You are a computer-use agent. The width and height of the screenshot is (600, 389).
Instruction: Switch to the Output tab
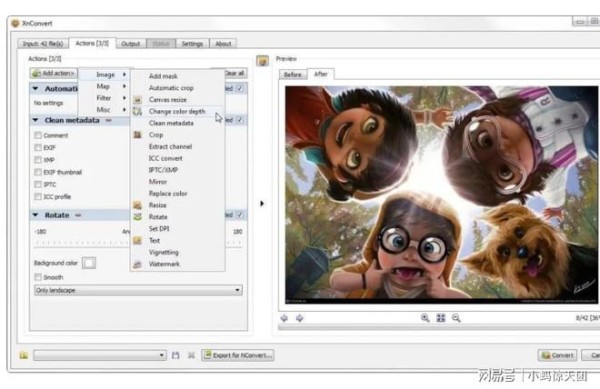pos(130,44)
